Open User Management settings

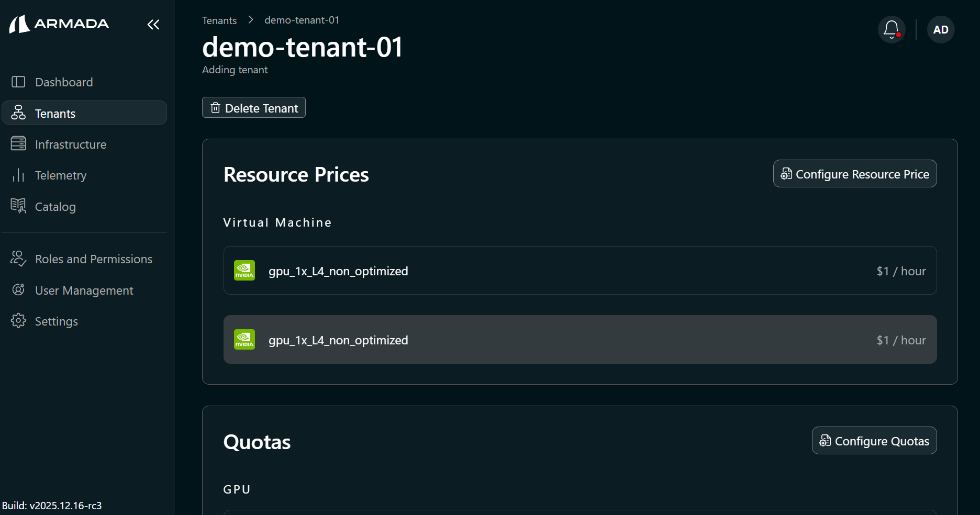click(84, 290)
